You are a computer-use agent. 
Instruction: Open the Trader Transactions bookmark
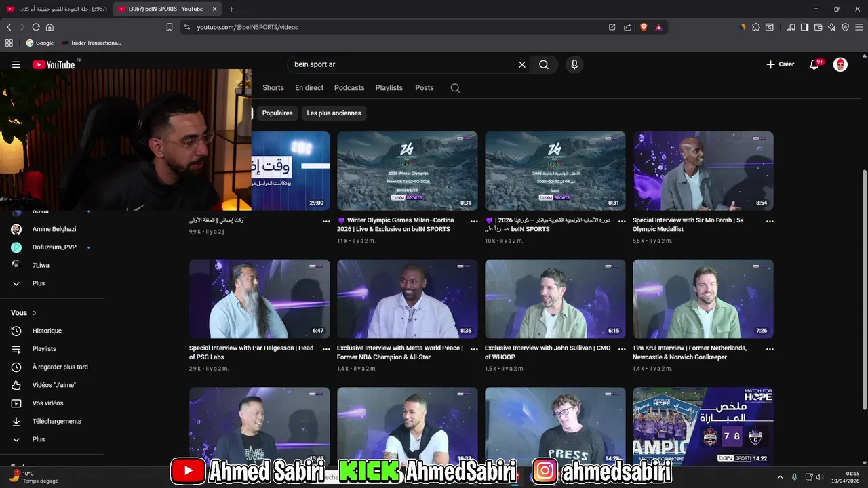(92, 43)
